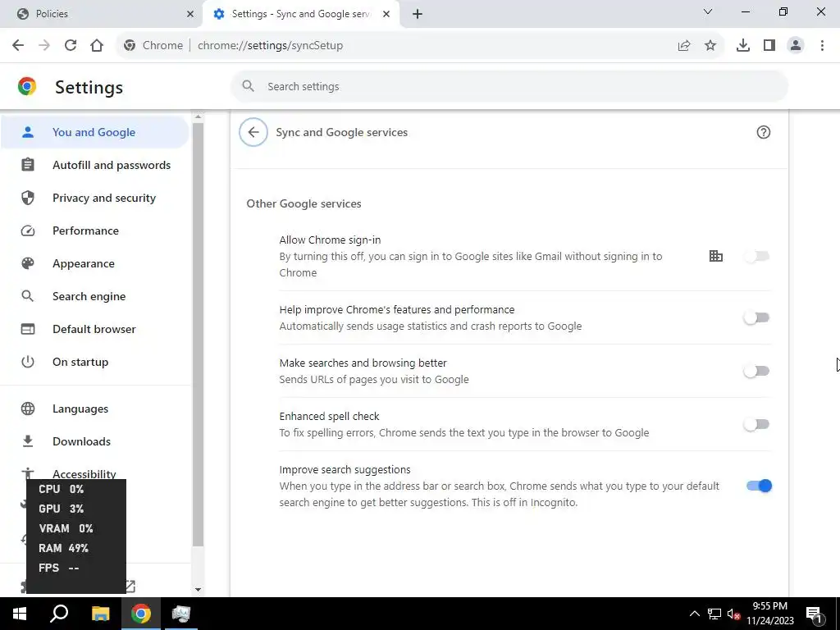
Task: Open Windows Start menu
Action: pos(20,614)
